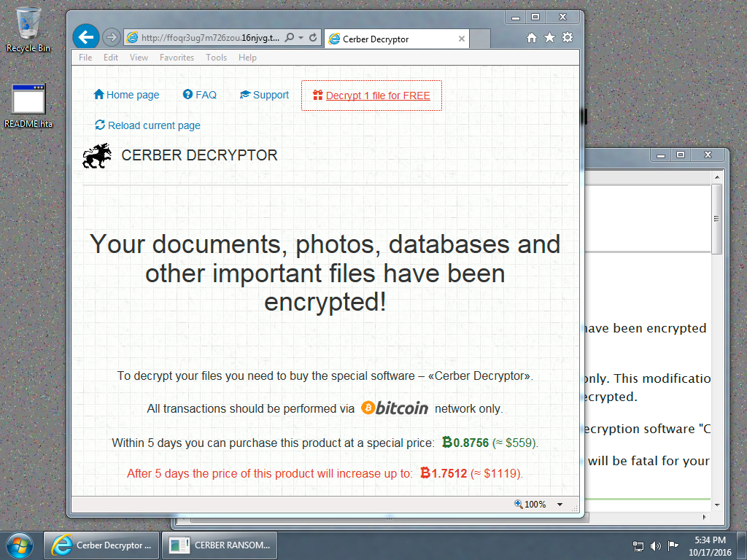The width and height of the screenshot is (747, 560).
Task: Click the CERBER DECRYPTOR heading text
Action: click(x=199, y=155)
